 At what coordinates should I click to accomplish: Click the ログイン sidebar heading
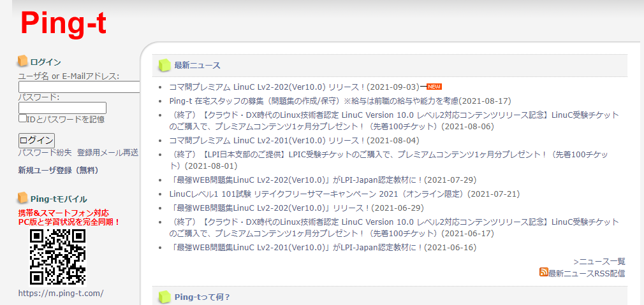coord(45,62)
